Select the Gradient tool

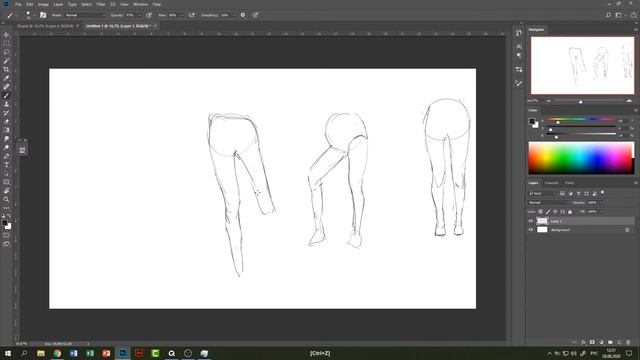(6, 130)
